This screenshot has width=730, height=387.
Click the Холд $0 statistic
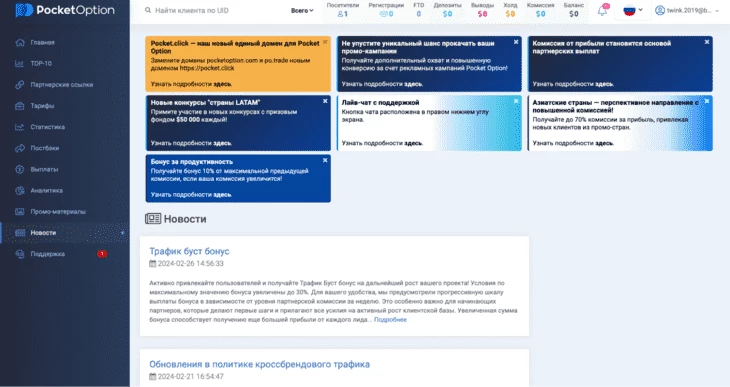click(510, 10)
